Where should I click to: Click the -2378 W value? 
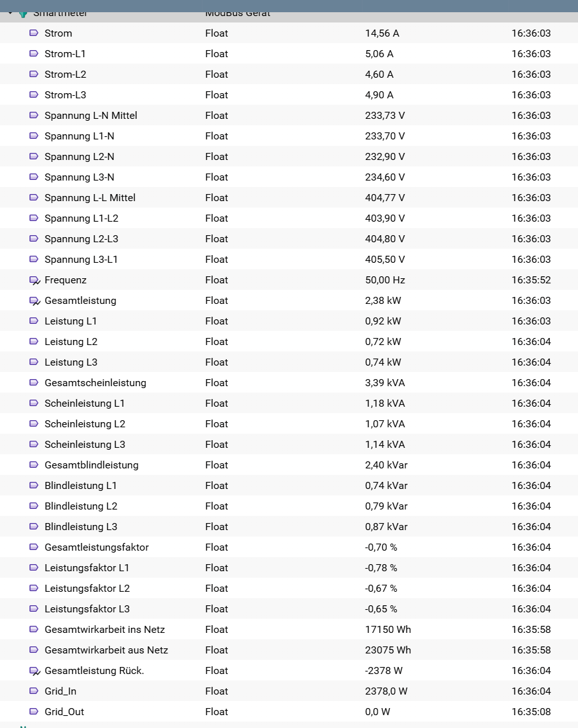(x=383, y=671)
